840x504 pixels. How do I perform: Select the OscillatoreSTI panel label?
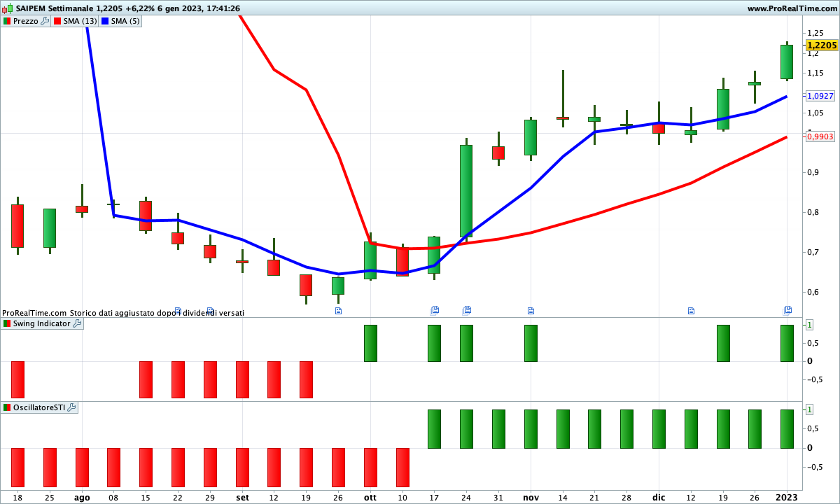(x=39, y=407)
